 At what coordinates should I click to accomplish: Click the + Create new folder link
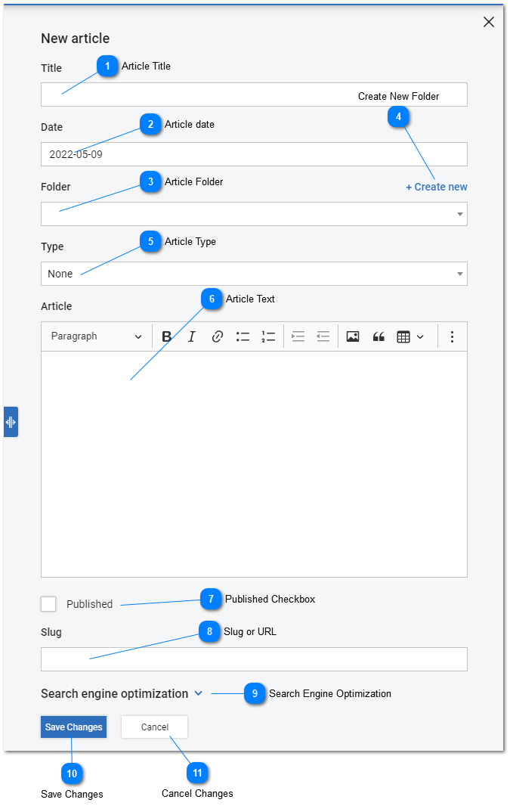pyautogui.click(x=437, y=187)
